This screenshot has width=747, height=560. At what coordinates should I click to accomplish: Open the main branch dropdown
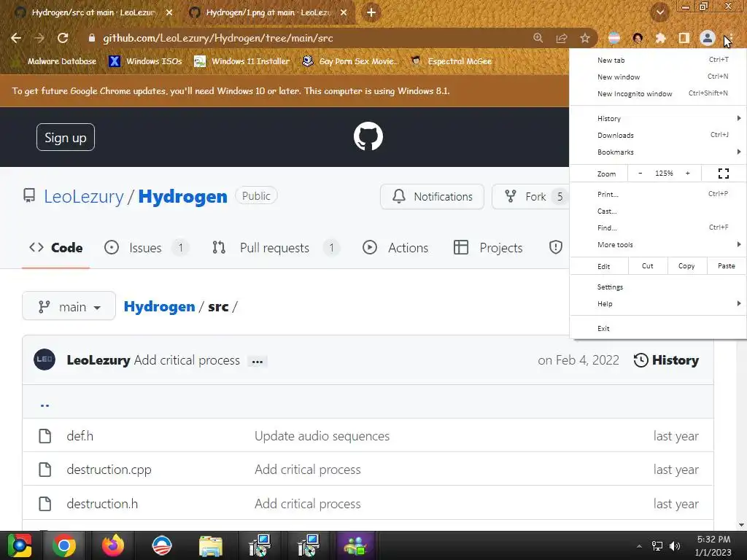[x=69, y=306]
